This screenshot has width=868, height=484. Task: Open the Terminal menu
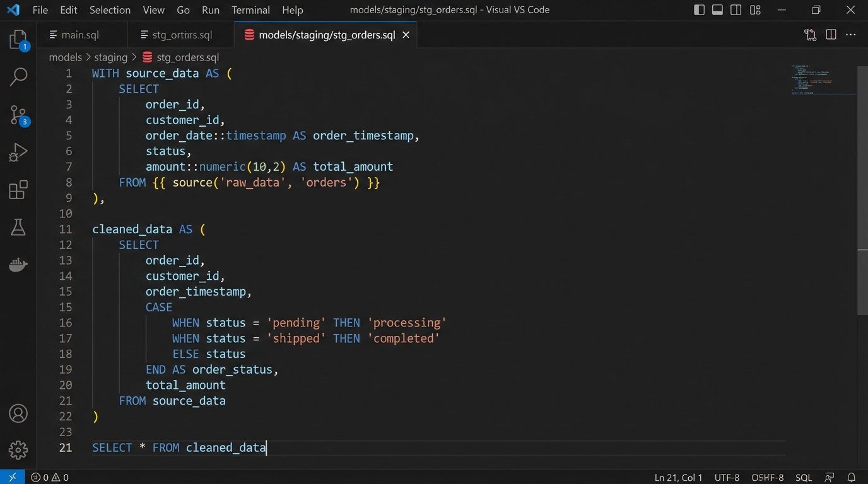coord(250,10)
